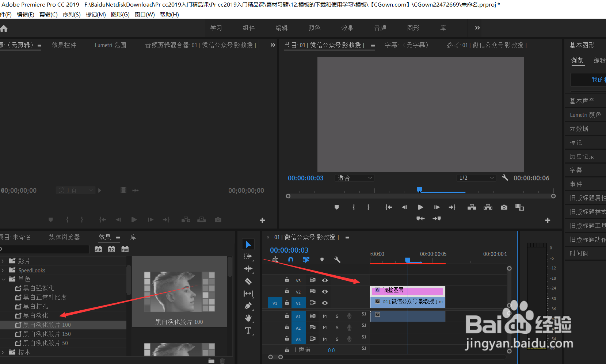This screenshot has height=364, width=606.
Task: Click the Home icon
Action: click(4, 28)
